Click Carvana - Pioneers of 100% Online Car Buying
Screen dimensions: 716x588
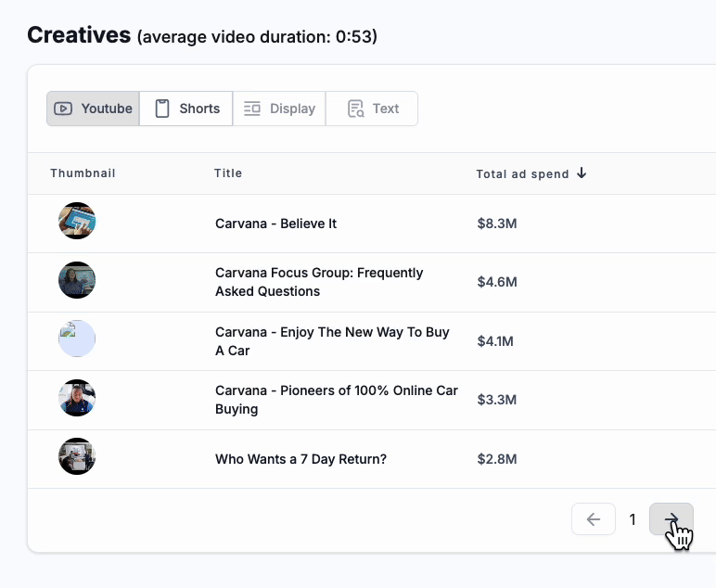coord(337,400)
